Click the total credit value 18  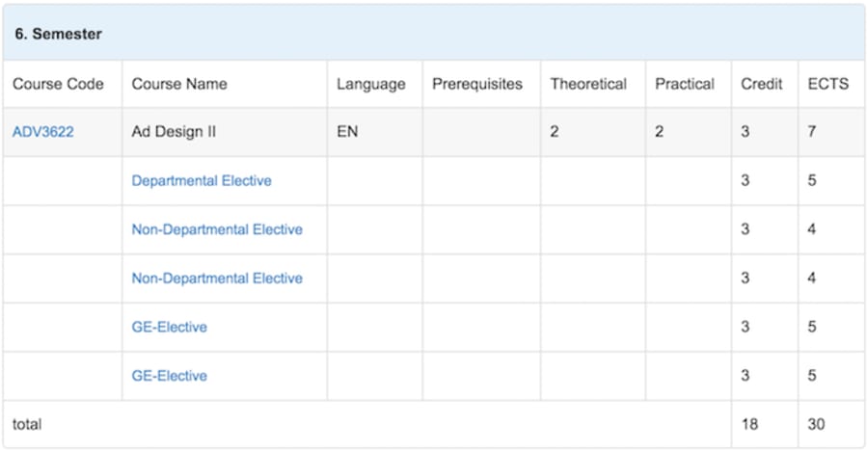[749, 424]
